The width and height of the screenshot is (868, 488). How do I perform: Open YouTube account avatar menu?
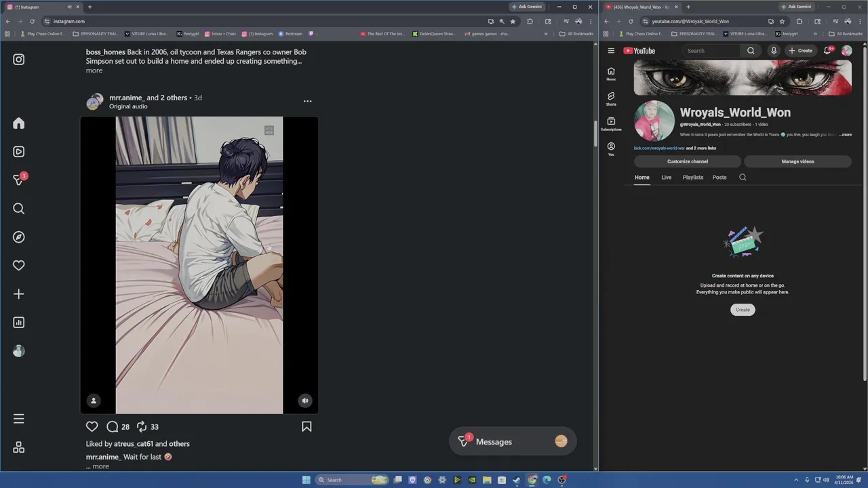[x=846, y=51]
